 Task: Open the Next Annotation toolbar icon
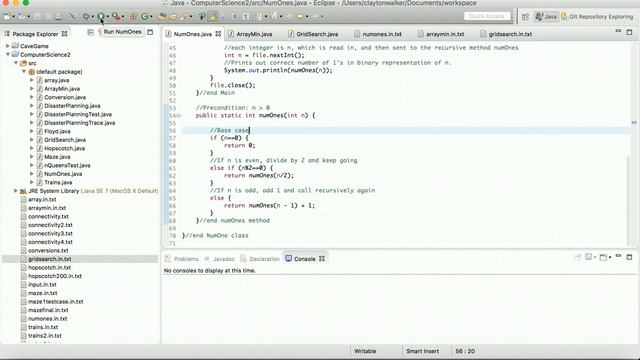click(x=259, y=16)
